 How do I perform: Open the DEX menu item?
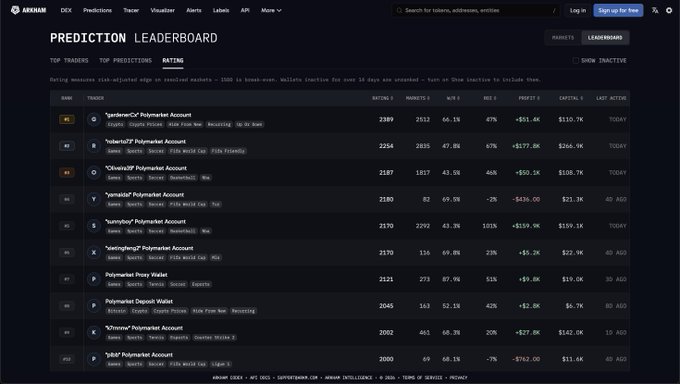pos(66,10)
